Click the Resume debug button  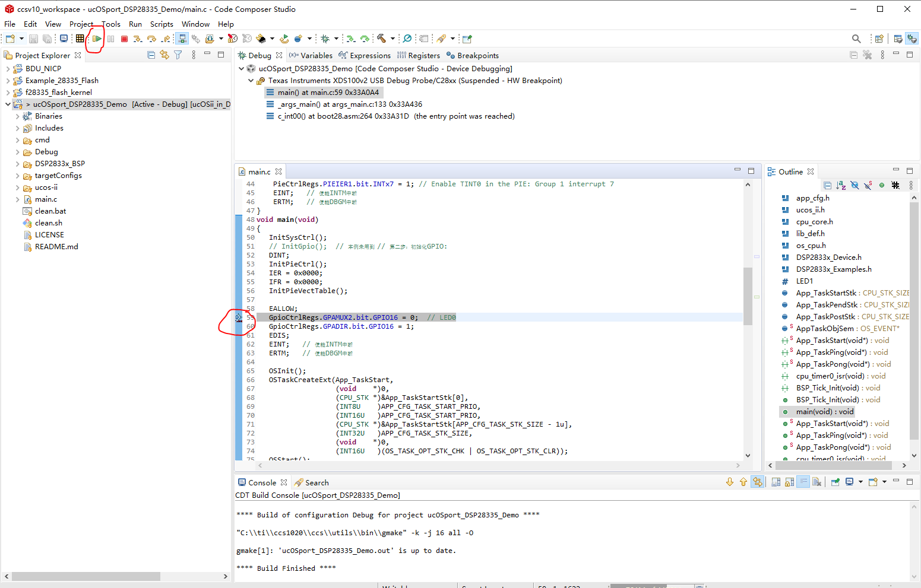pos(97,39)
